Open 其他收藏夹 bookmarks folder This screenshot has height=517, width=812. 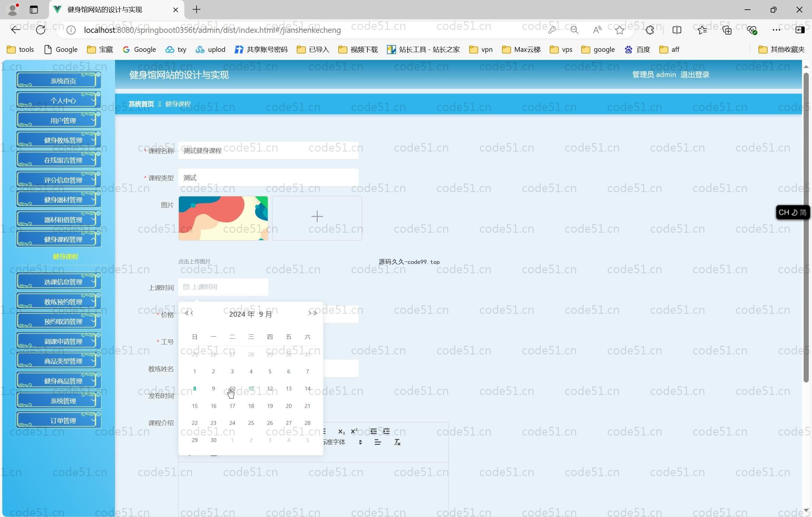(781, 50)
